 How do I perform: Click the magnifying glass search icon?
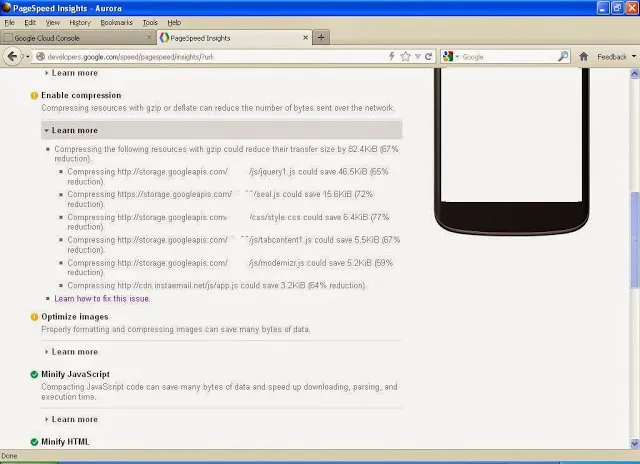tap(563, 56)
